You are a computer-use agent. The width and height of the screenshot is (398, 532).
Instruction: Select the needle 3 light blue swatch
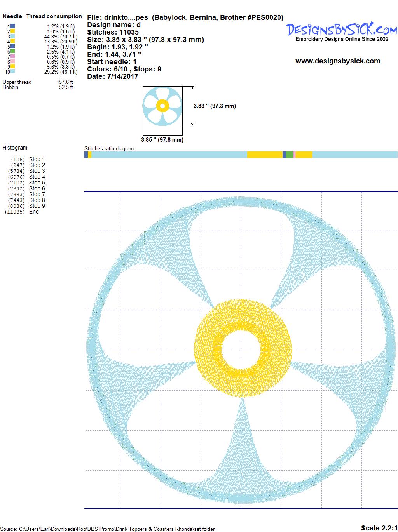13,37
